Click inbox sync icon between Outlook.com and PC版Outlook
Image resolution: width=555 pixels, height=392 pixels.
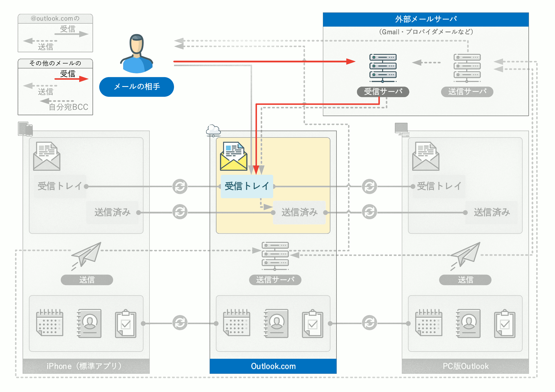coord(369,186)
